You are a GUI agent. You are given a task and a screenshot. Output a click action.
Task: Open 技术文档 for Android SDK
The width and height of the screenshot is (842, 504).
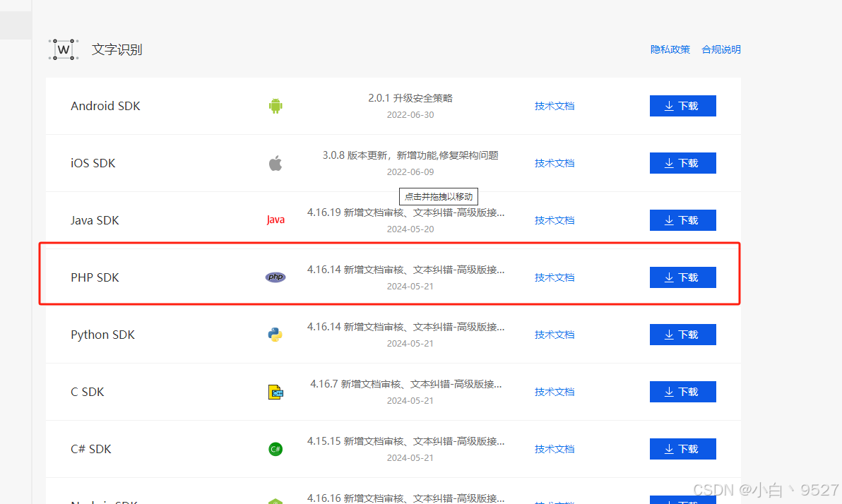(555, 107)
